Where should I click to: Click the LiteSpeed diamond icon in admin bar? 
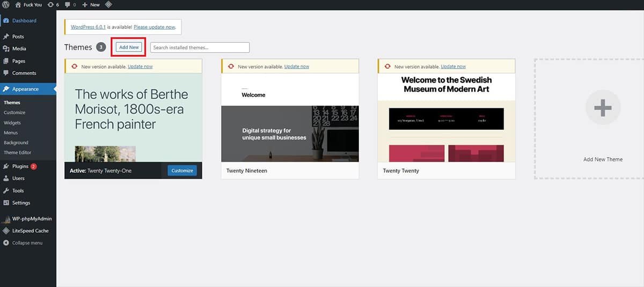(x=108, y=5)
